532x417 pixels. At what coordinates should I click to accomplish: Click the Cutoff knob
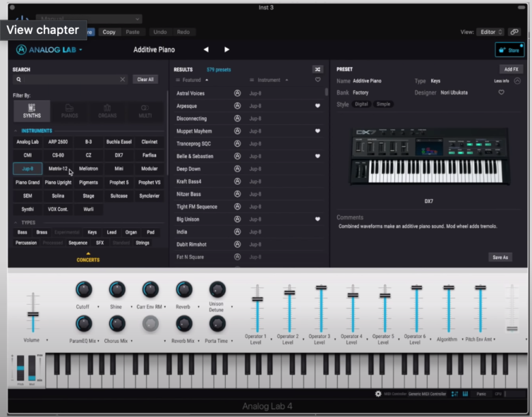tap(83, 290)
